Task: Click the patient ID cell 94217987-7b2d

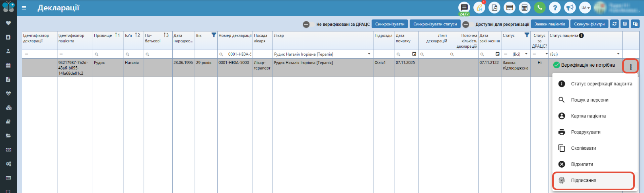Action: point(75,68)
